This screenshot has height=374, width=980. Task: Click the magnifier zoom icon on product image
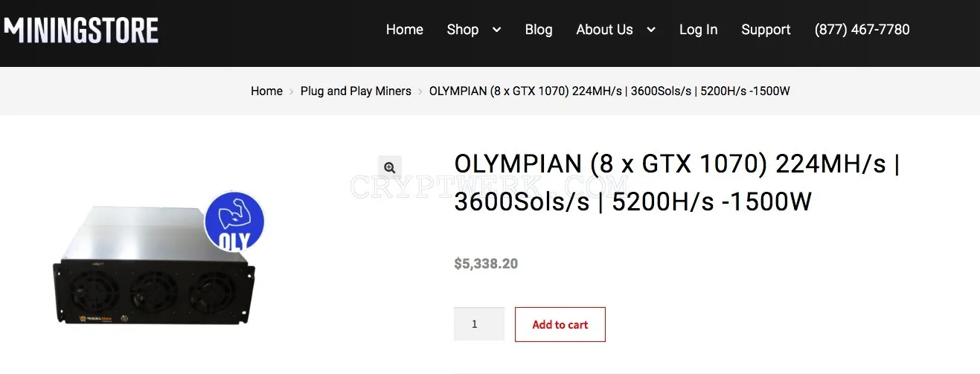(x=389, y=168)
